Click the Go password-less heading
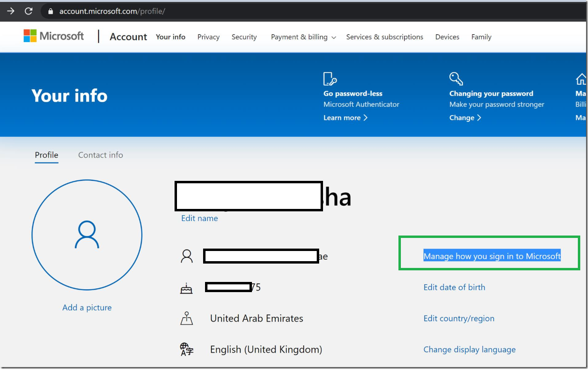The width and height of the screenshot is (588, 369). [x=353, y=93]
